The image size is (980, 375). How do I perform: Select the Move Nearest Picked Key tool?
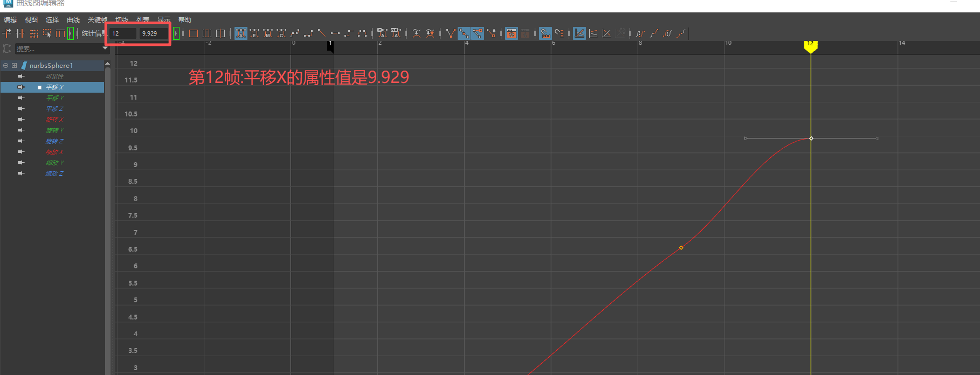point(7,33)
